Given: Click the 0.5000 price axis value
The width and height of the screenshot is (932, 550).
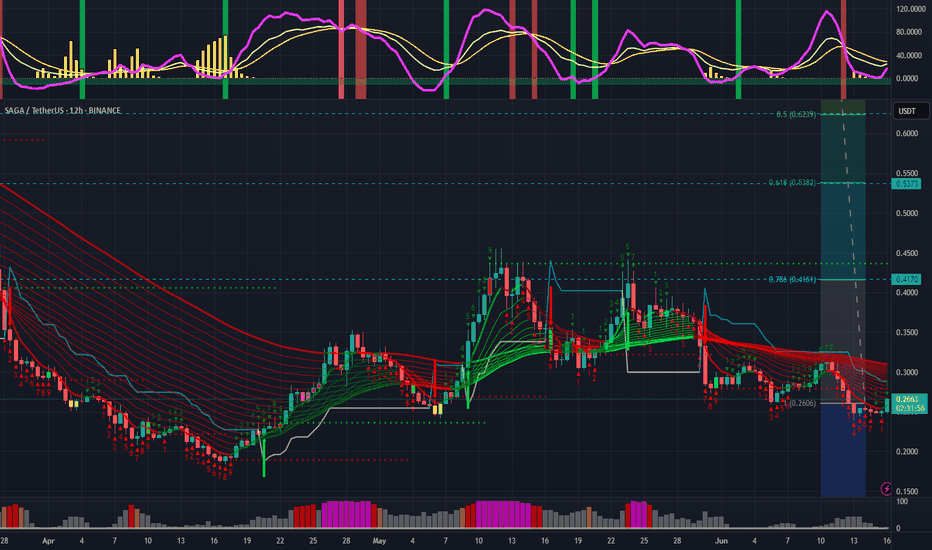Looking at the screenshot, I should click(x=907, y=213).
